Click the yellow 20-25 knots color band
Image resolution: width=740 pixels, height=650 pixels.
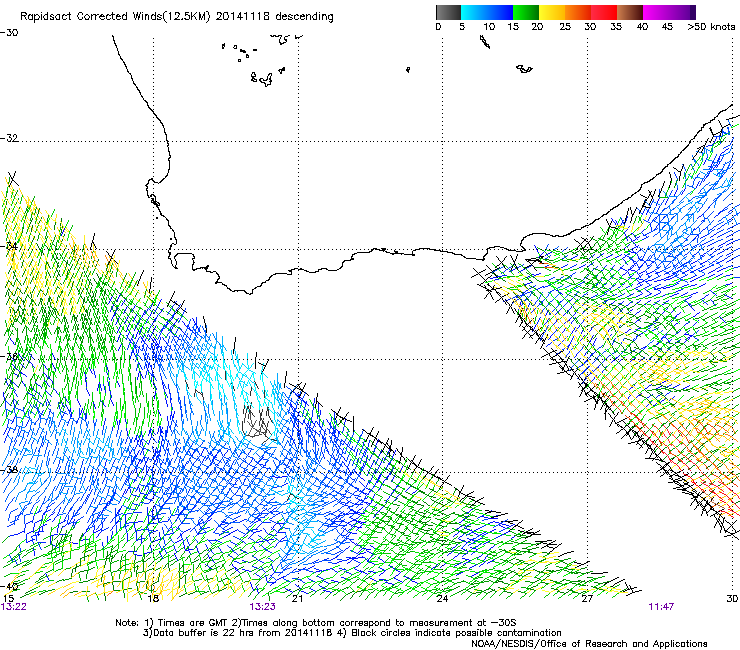[x=552, y=12]
